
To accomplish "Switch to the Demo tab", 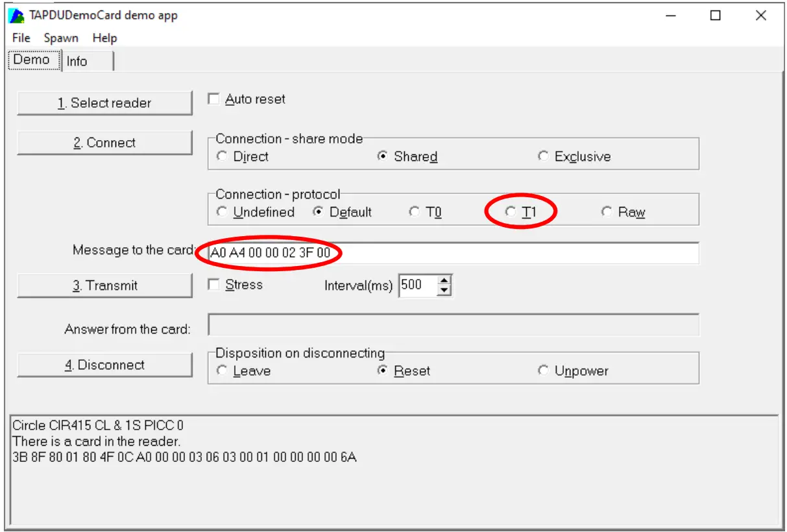I will click(32, 60).
